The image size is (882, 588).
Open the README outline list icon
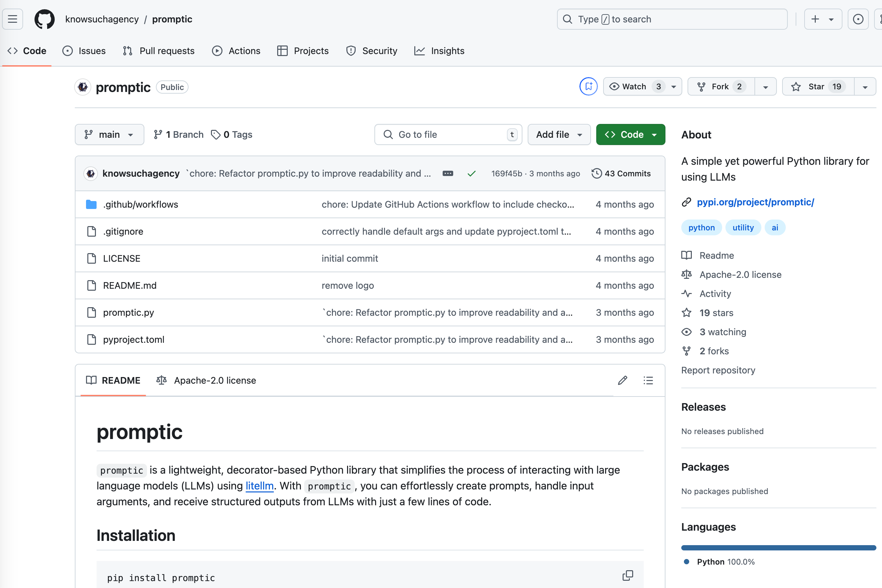tap(648, 380)
